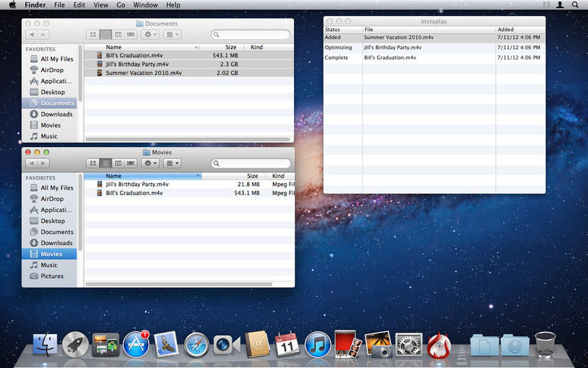
Task: Click Added column header in Instaplay
Action: [x=520, y=29]
